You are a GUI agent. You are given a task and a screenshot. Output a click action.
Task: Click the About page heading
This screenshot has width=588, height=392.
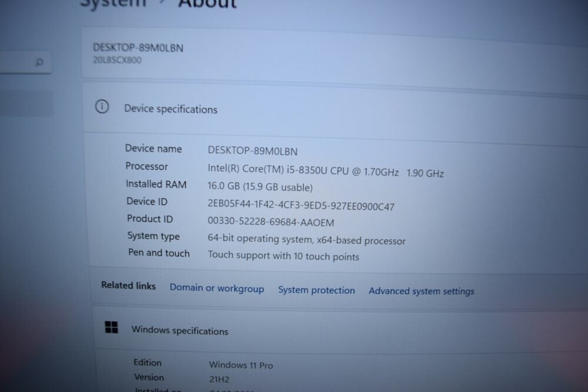pos(208,4)
